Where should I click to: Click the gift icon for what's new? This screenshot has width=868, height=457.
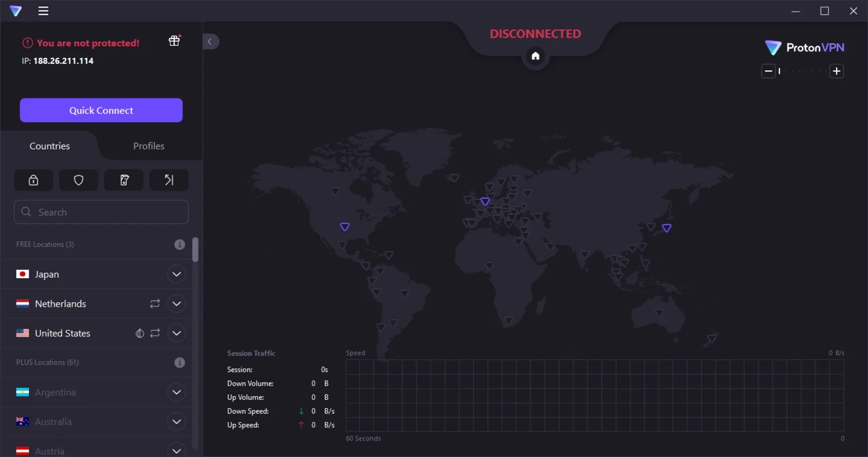174,41
